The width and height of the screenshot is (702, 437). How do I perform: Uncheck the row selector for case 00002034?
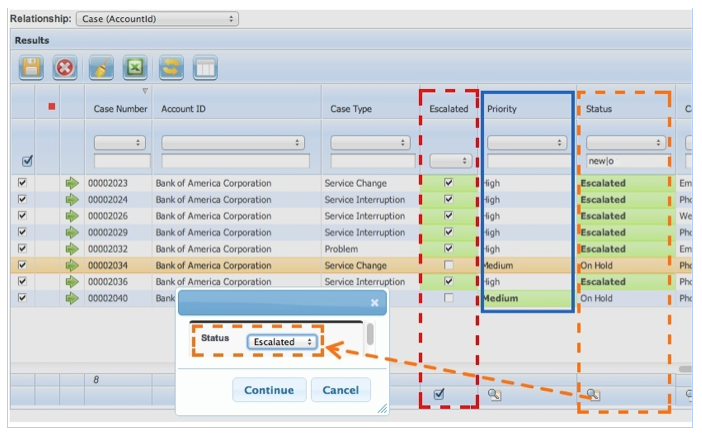tap(22, 265)
